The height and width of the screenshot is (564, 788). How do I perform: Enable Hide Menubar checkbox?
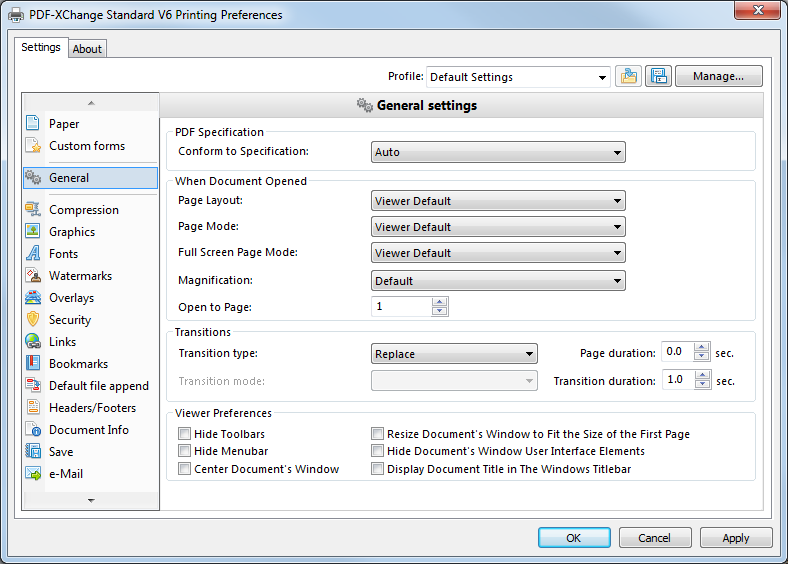point(184,450)
